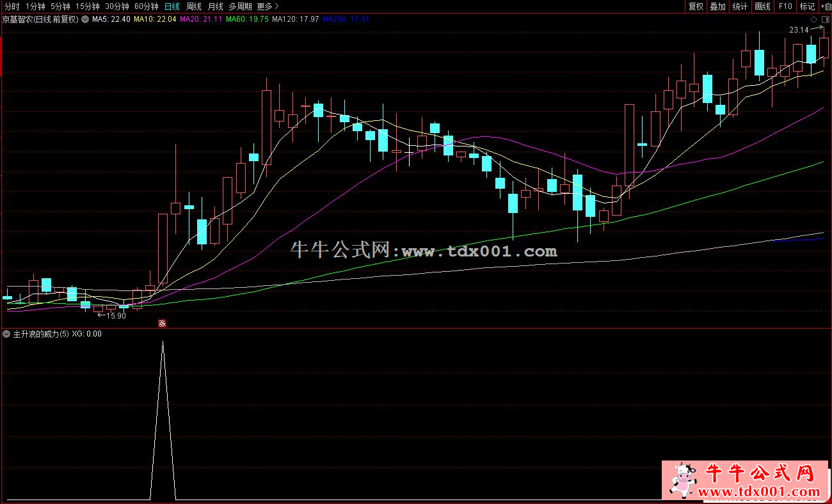Image resolution: width=832 pixels, height=504 pixels.
Task: Open the 多周期 multi-period view
Action: 241,6
